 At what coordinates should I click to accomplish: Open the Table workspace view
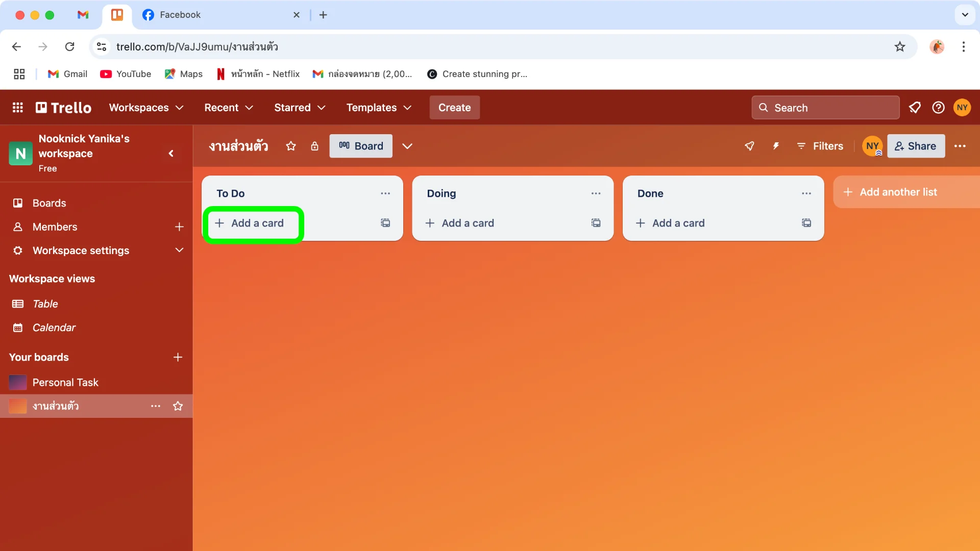click(x=45, y=304)
